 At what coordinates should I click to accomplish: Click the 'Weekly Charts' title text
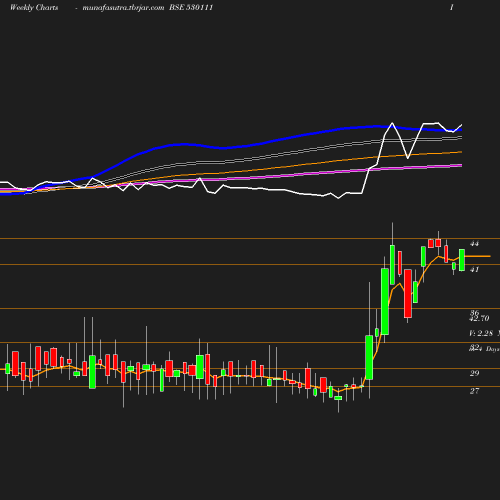coord(34,8)
